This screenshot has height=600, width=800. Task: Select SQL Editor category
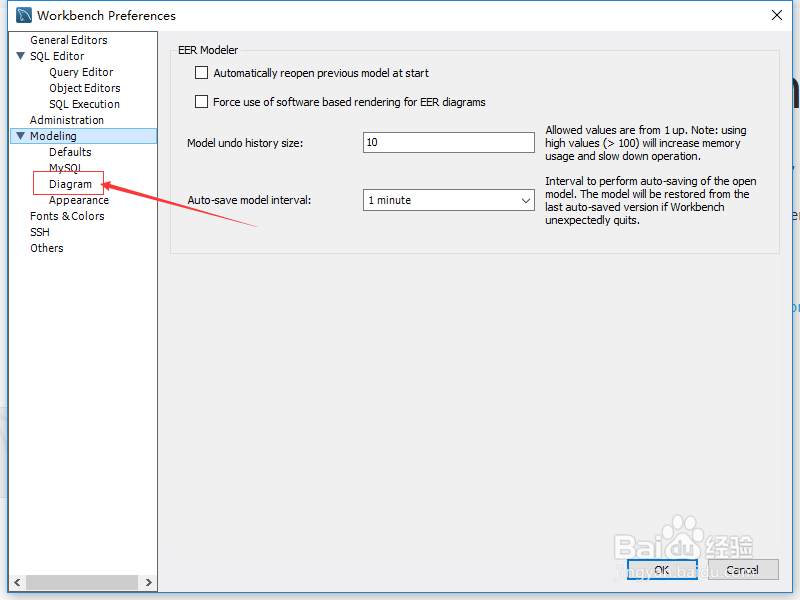tap(57, 56)
